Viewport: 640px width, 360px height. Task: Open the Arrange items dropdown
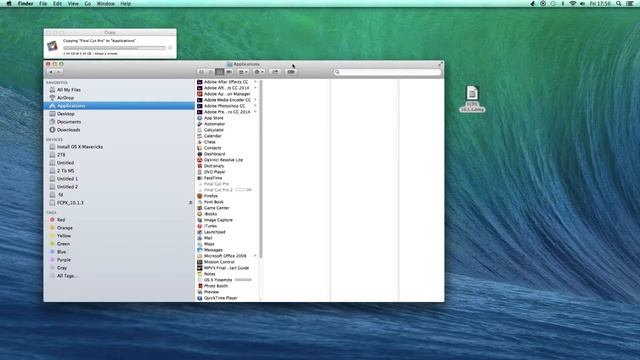[243, 72]
